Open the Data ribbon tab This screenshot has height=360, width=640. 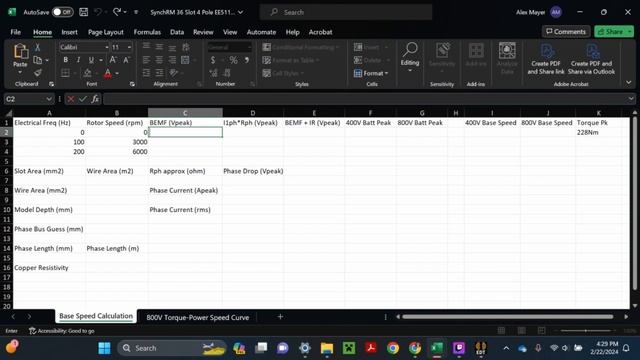pos(177,32)
